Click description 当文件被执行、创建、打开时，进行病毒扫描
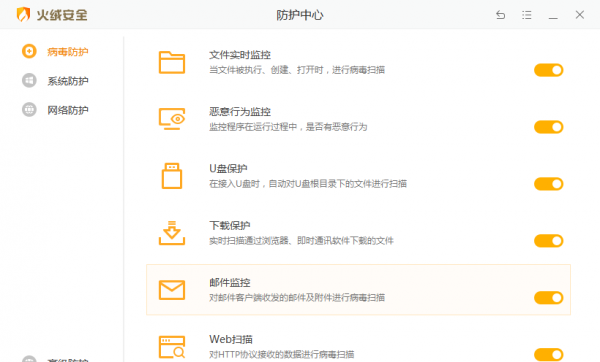The width and height of the screenshot is (600, 362). (297, 70)
